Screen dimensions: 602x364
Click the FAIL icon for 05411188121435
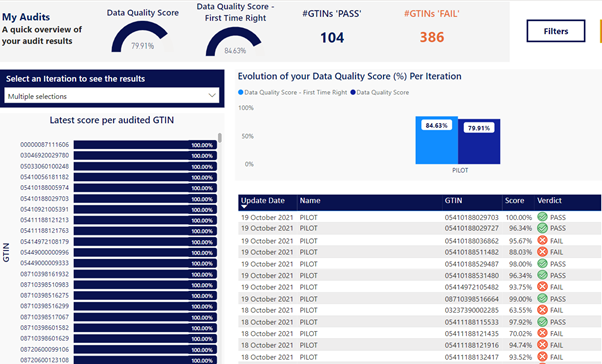point(542,333)
